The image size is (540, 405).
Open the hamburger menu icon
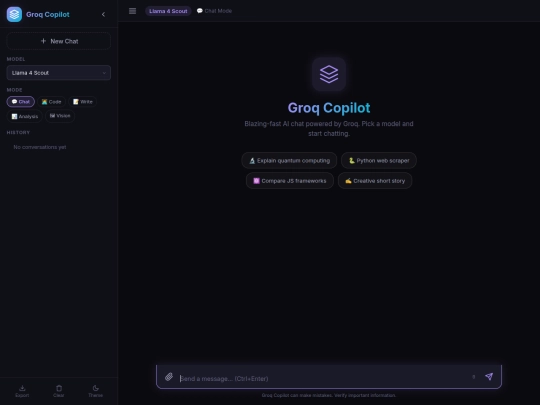tap(133, 11)
